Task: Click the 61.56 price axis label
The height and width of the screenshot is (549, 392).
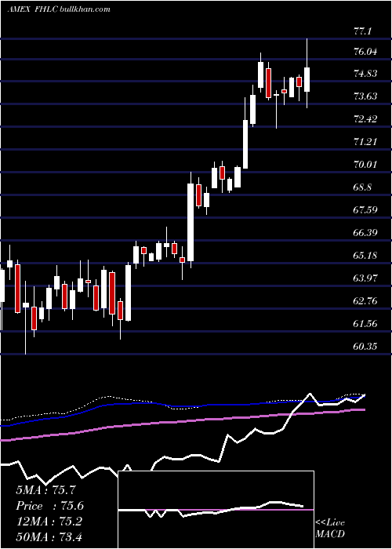Action: coord(365,323)
